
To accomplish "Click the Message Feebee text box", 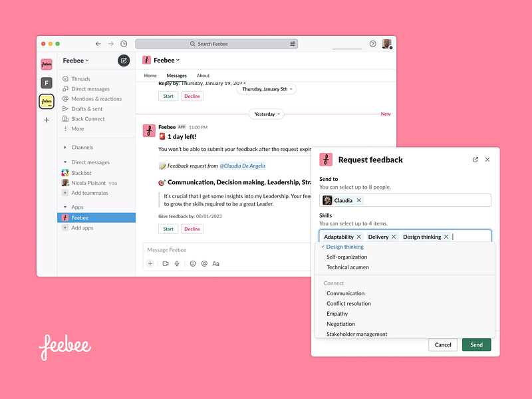I will click(227, 250).
